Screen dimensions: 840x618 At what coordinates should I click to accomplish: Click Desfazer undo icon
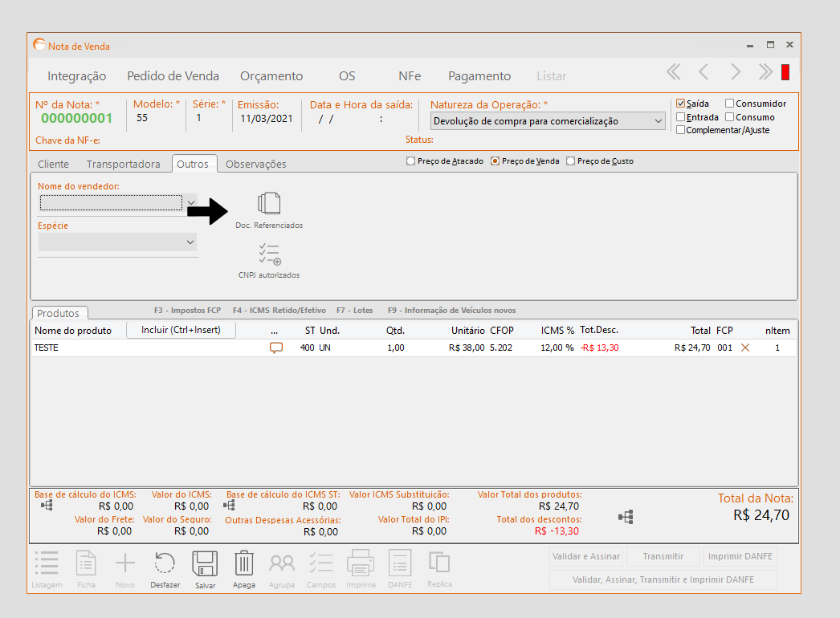[x=165, y=563]
